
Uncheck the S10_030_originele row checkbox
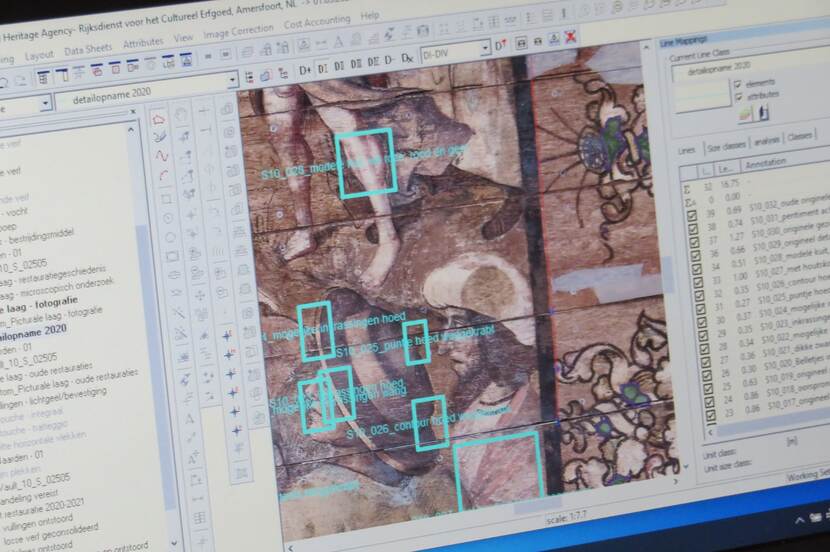point(694,243)
